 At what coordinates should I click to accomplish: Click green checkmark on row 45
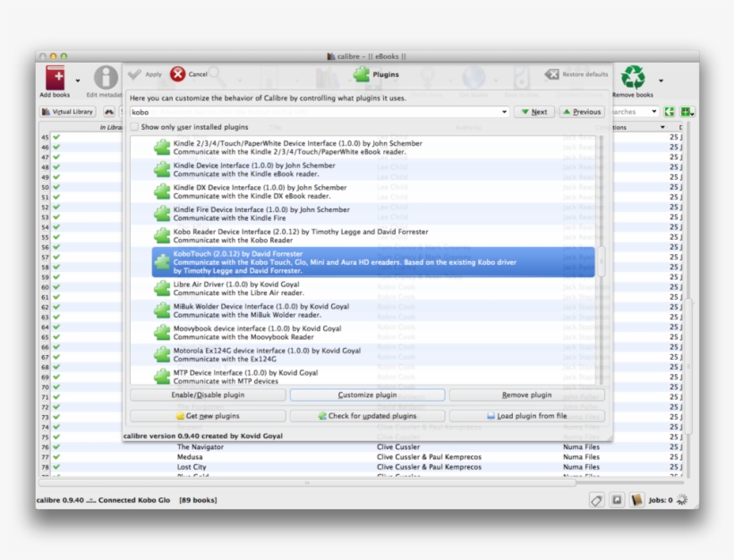click(x=56, y=137)
